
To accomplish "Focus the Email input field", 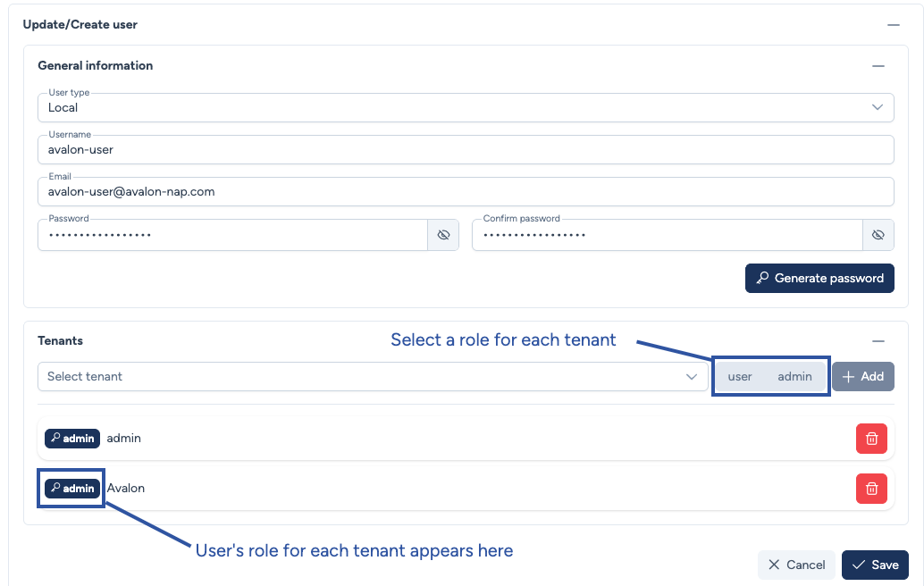I will click(465, 192).
